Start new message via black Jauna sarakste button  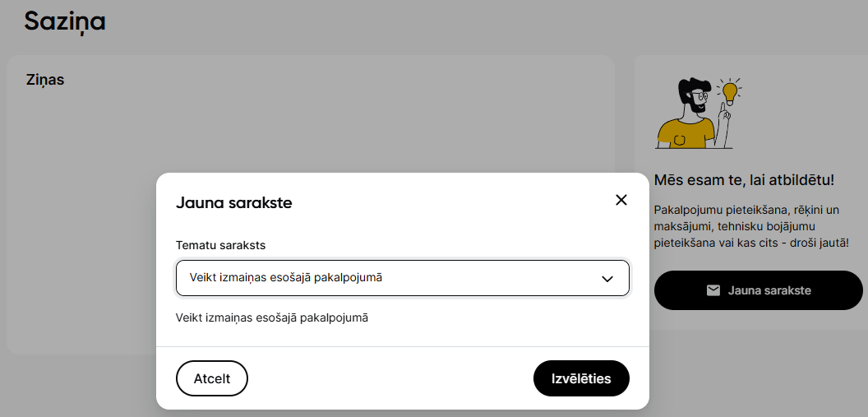pos(759,290)
